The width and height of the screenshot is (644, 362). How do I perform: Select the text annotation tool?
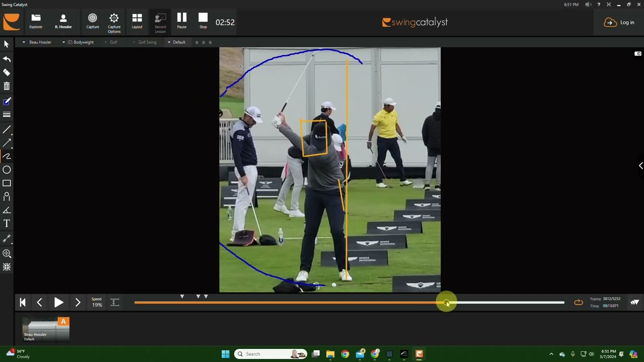[x=7, y=223]
